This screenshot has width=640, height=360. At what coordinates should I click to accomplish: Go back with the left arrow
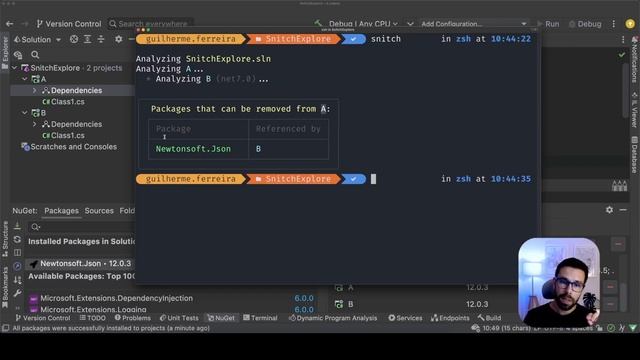(x=9, y=24)
